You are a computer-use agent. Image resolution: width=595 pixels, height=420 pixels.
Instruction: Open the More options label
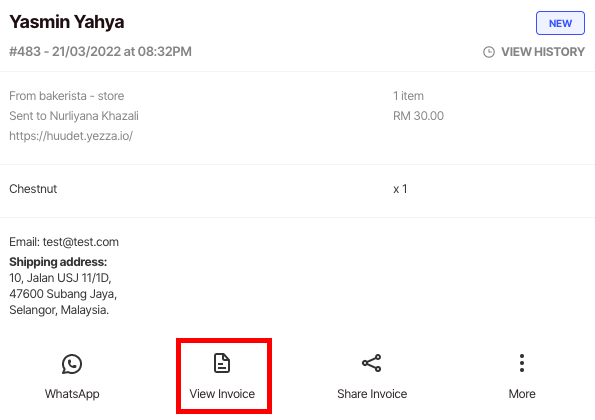coord(522,394)
